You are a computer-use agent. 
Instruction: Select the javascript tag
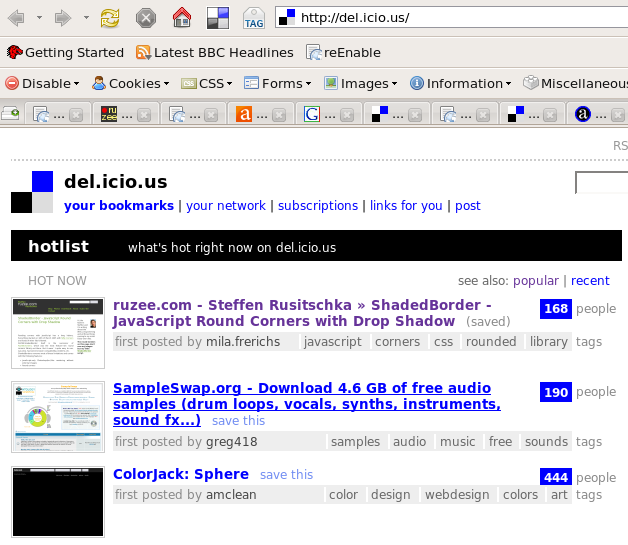coord(333,342)
